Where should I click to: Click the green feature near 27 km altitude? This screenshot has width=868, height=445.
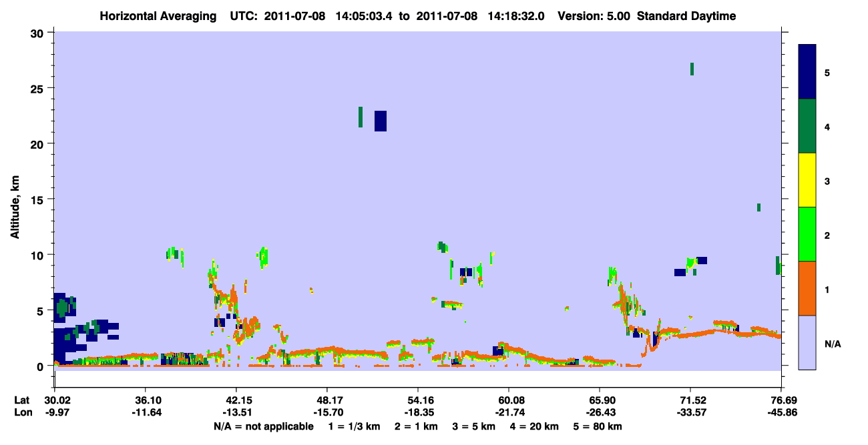(x=692, y=69)
